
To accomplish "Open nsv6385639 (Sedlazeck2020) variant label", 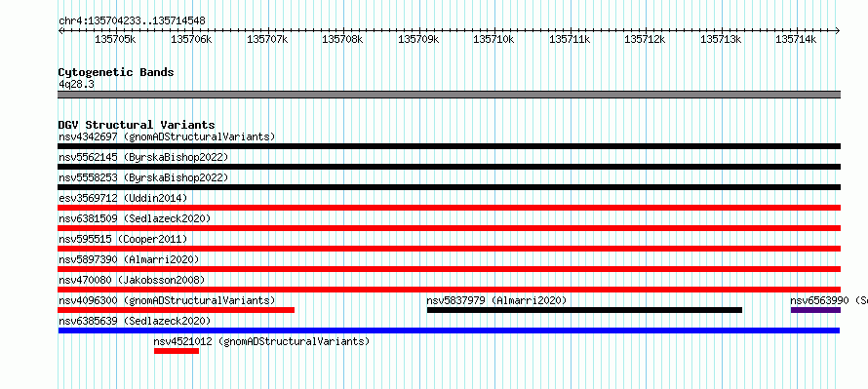I will coord(135,321).
